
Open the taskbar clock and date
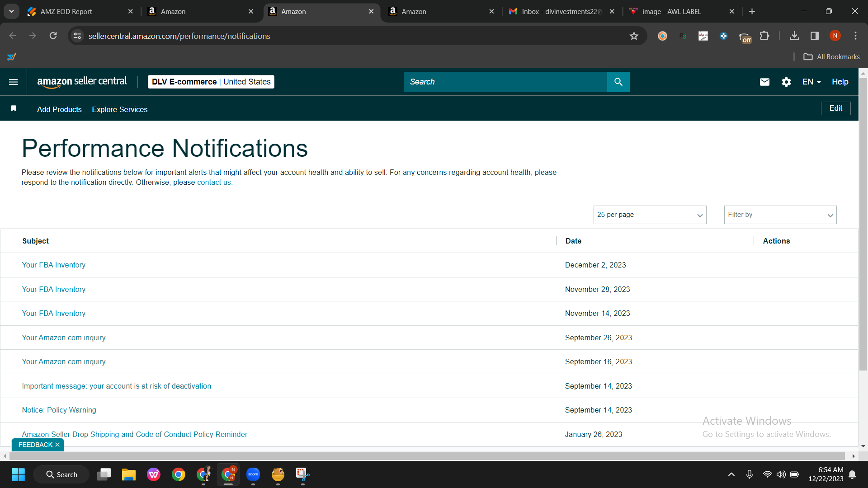826,474
